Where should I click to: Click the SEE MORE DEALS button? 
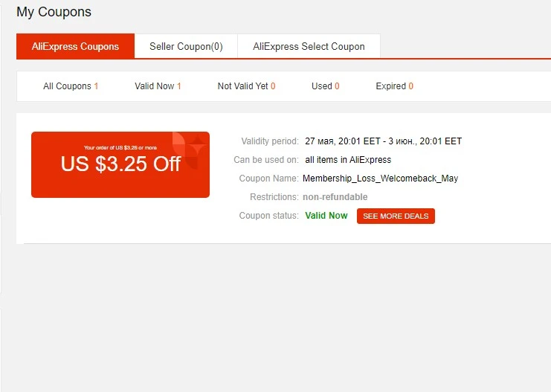point(396,216)
